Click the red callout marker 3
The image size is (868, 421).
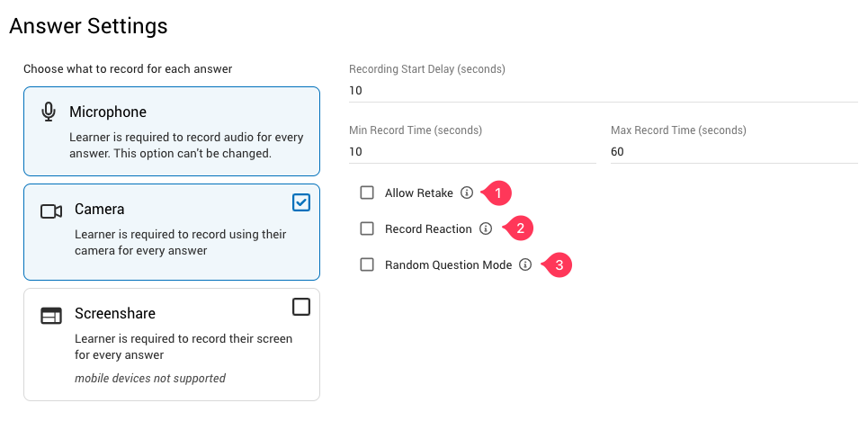(x=559, y=265)
